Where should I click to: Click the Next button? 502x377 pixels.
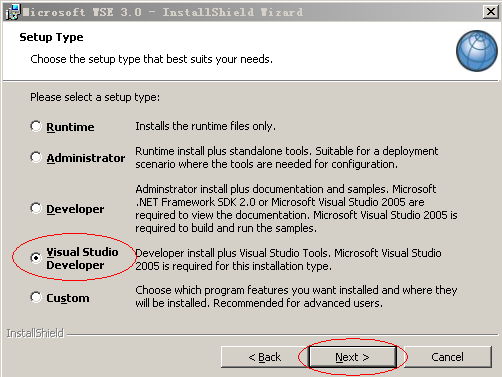pos(353,357)
